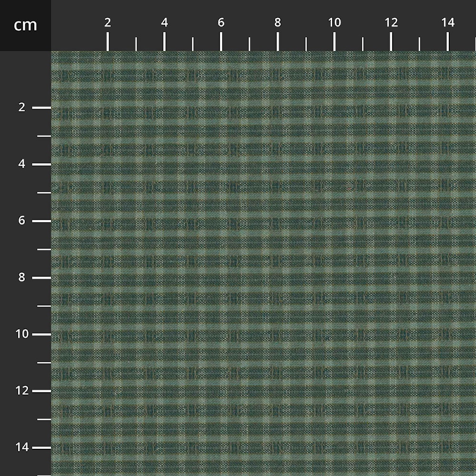Screen dimensions: 476x476
Task: Click the '6' mark on the top ruler
Action: click(x=221, y=22)
